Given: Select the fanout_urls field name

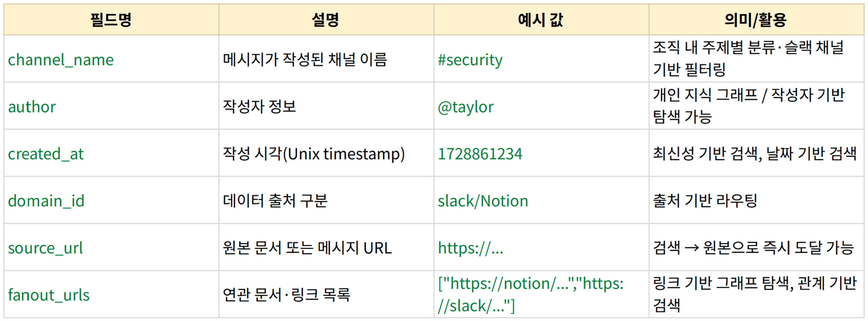Looking at the screenshot, I should (49, 295).
